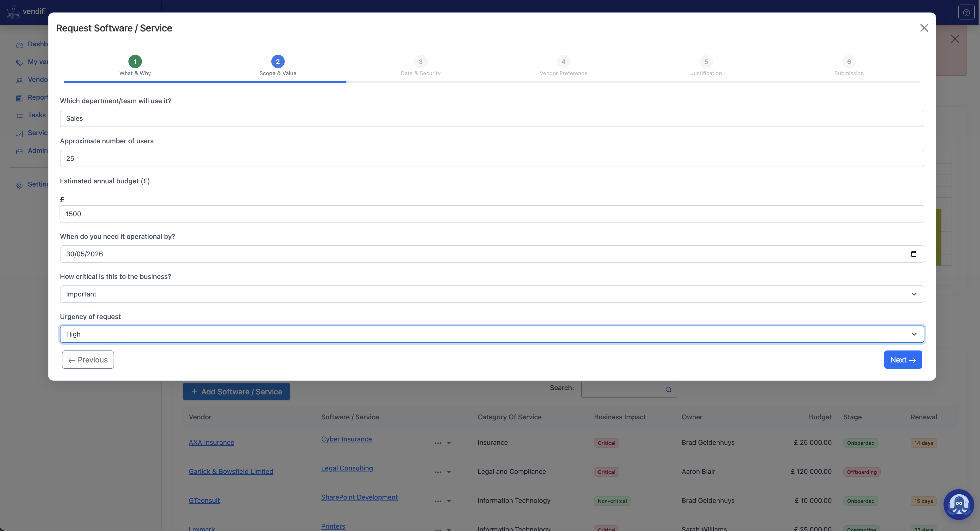The width and height of the screenshot is (980, 531).
Task: Click the help question mark icon
Action: 966,12
